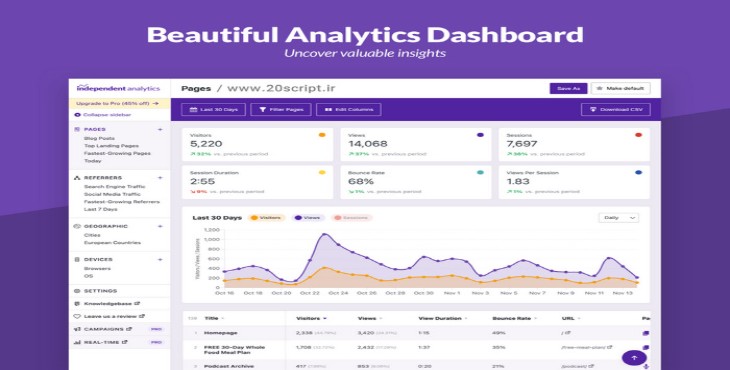
Task: Click the columns icon on Edit Columns
Action: [328, 110]
